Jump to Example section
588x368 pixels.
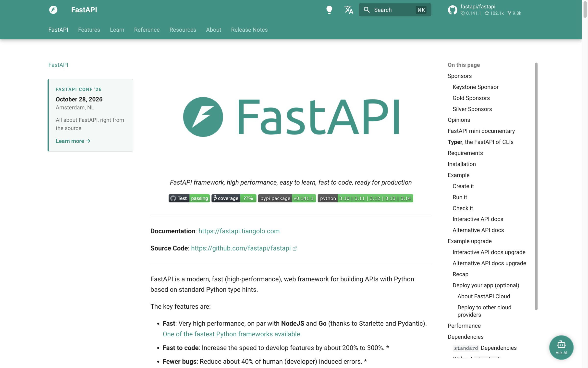(x=458, y=175)
